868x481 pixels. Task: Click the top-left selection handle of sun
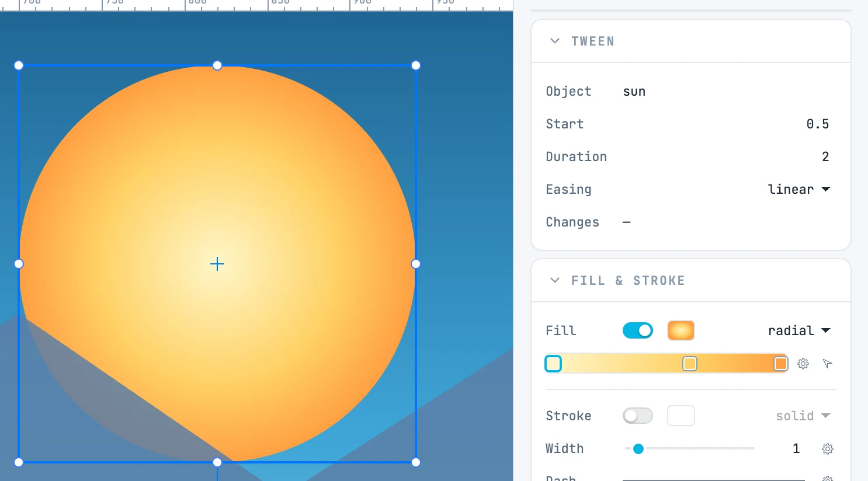click(x=19, y=65)
